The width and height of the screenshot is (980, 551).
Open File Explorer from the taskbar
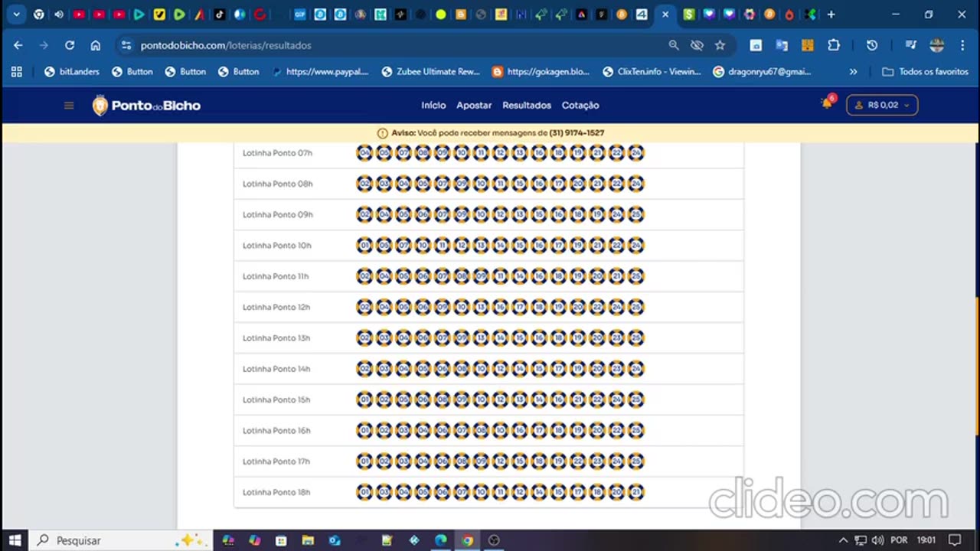308,540
